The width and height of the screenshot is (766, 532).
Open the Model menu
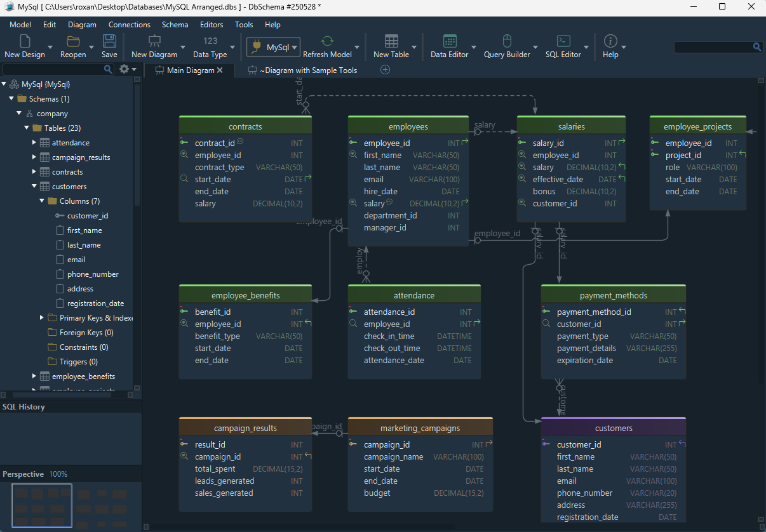pos(20,25)
